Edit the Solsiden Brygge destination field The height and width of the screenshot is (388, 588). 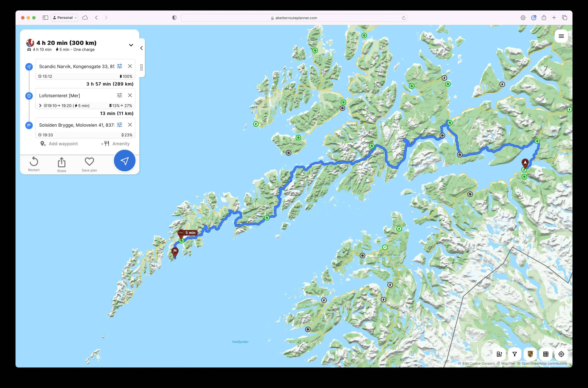coord(77,125)
